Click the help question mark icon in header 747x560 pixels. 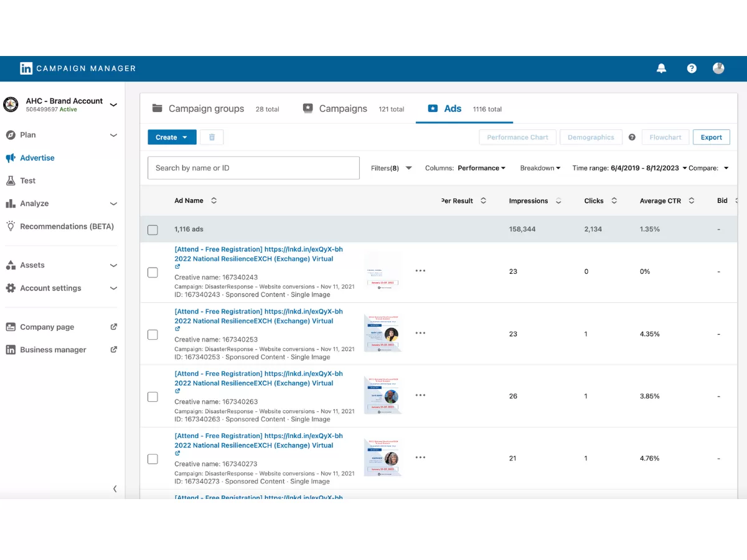pos(692,68)
